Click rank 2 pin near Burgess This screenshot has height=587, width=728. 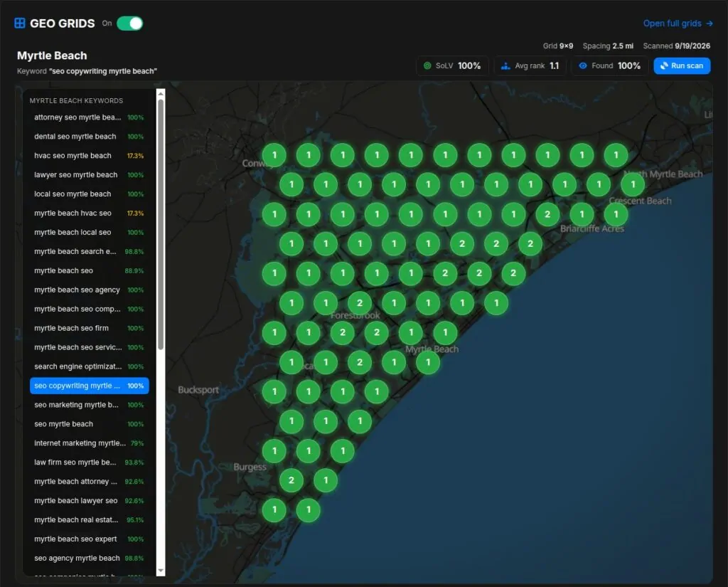pos(291,480)
